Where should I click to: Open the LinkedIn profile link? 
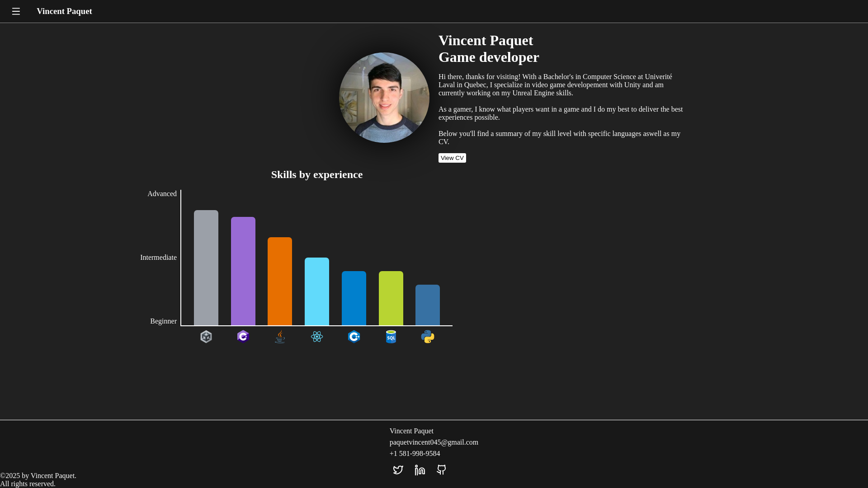point(420,470)
